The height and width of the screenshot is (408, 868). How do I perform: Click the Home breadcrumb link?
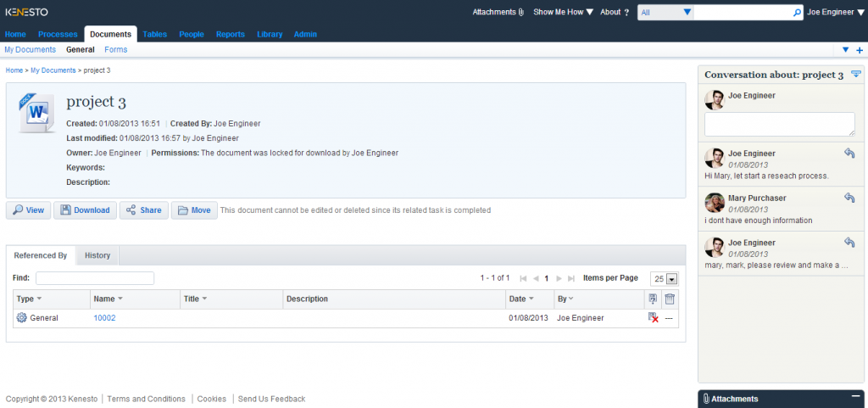(x=14, y=70)
